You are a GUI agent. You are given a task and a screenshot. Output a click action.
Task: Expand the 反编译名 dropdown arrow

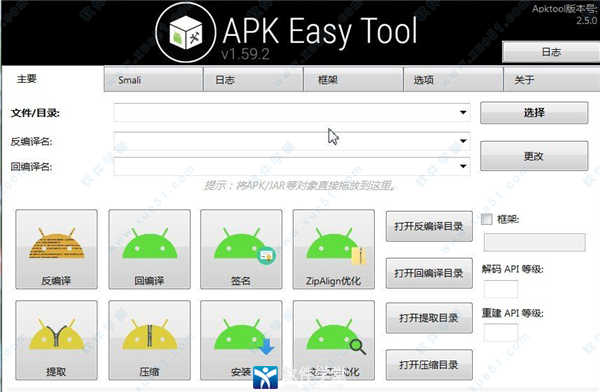tap(463, 141)
